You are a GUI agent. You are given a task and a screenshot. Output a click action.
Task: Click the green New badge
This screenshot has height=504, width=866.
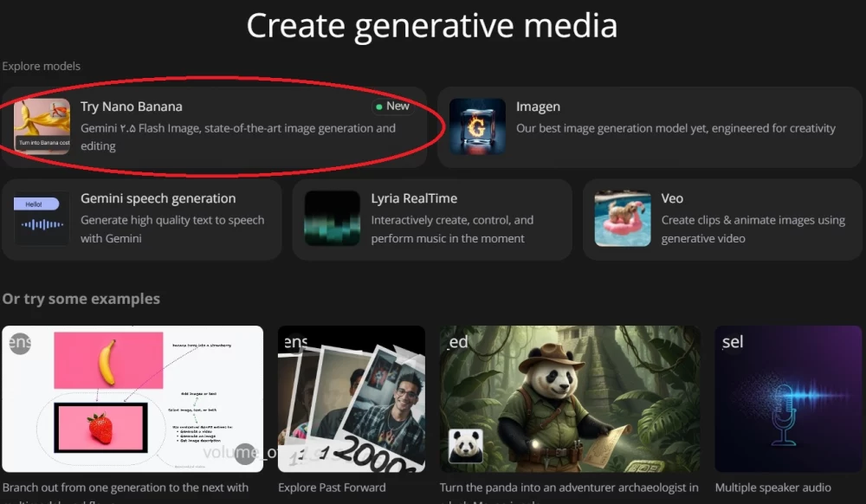coord(392,107)
